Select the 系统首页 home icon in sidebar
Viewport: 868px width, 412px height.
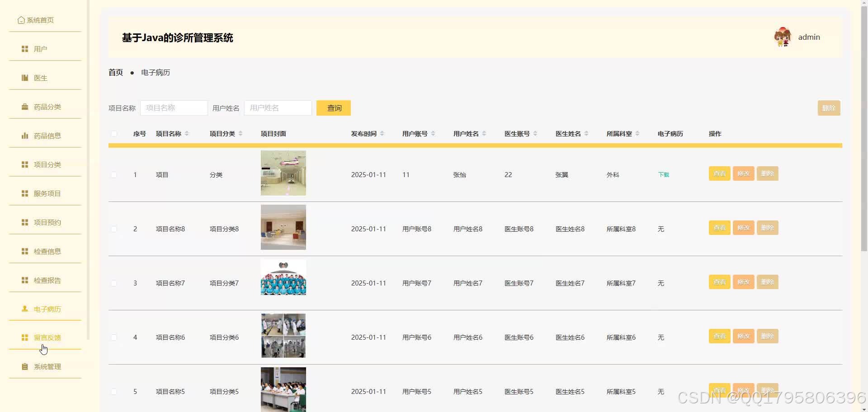pyautogui.click(x=21, y=20)
